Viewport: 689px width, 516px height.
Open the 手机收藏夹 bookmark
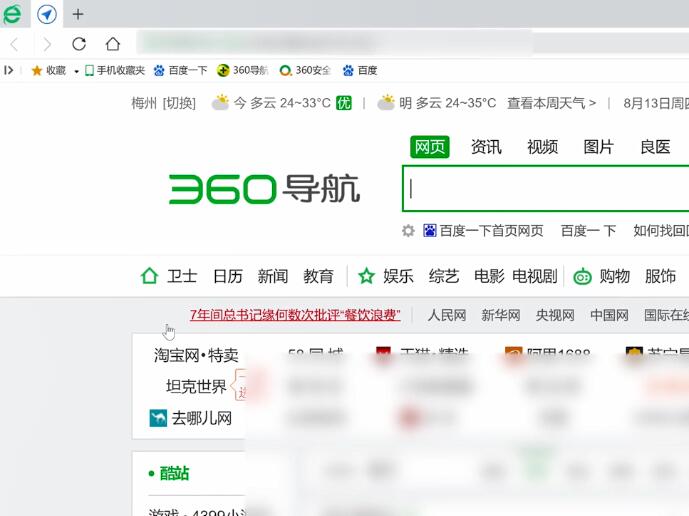point(115,70)
